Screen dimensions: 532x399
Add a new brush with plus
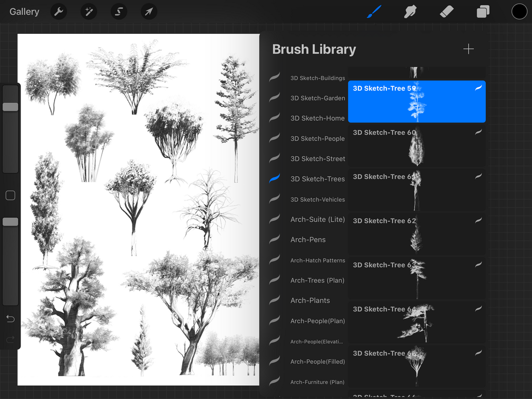[x=468, y=49]
